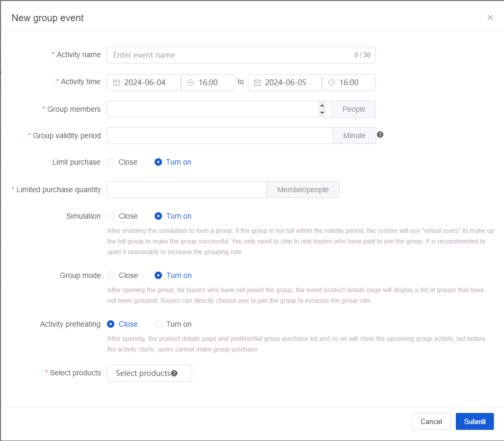Image resolution: width=504 pixels, height=441 pixels.
Task: Select Turn on for Group mode
Action: click(173, 275)
